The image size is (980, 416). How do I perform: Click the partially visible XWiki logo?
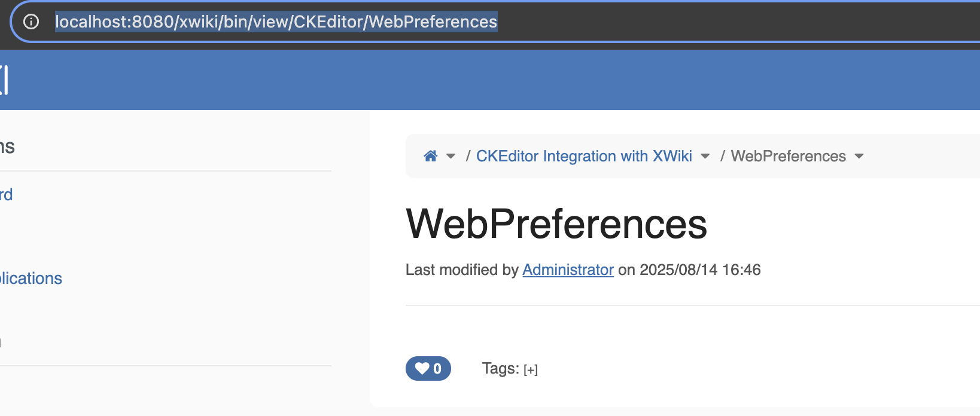[x=4, y=80]
